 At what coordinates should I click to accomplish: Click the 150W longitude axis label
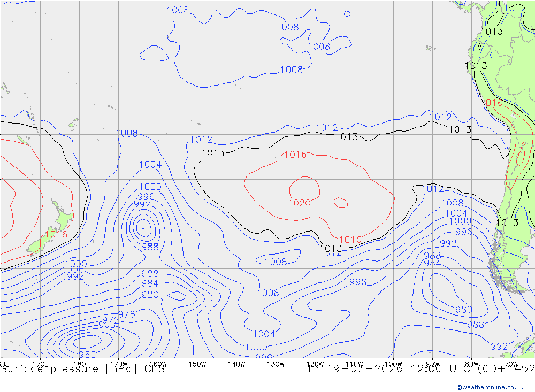pos(197,364)
